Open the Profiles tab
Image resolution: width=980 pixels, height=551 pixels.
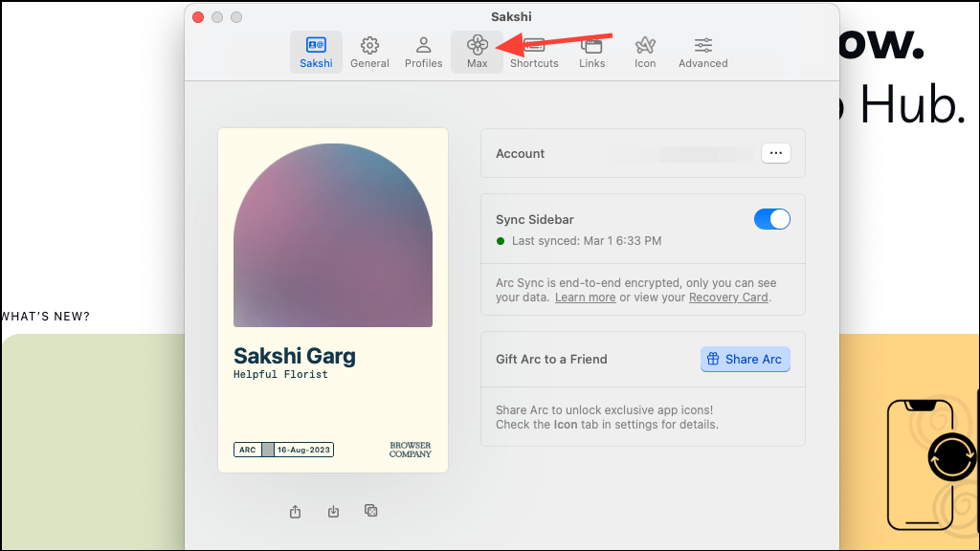pyautogui.click(x=423, y=53)
